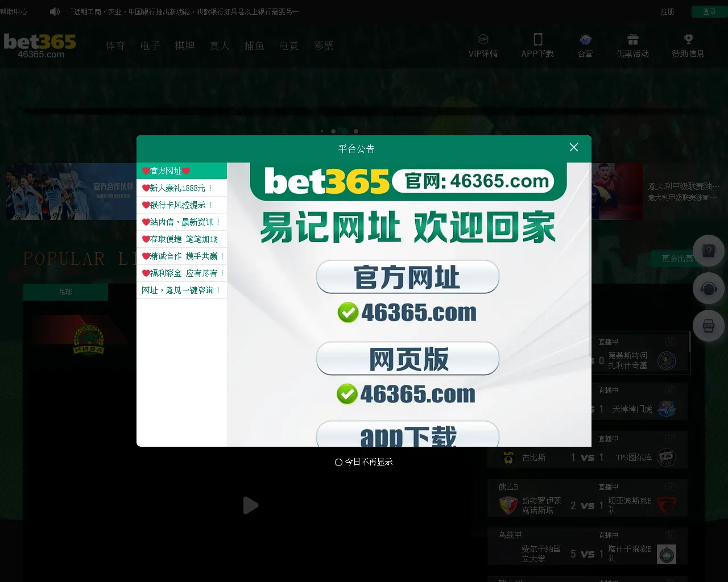Open the 捕鱼 menu
Image resolution: width=728 pixels, height=582 pixels.
[x=254, y=45]
